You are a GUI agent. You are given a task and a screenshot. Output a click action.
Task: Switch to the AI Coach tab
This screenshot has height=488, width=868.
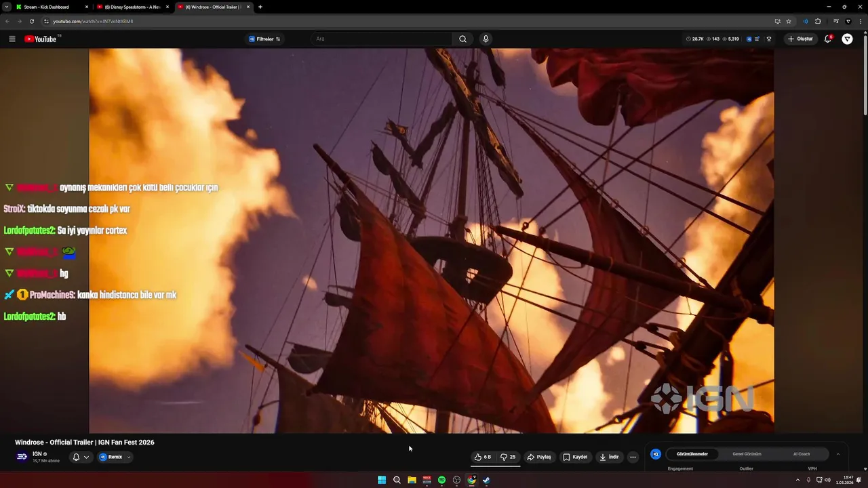802,454
